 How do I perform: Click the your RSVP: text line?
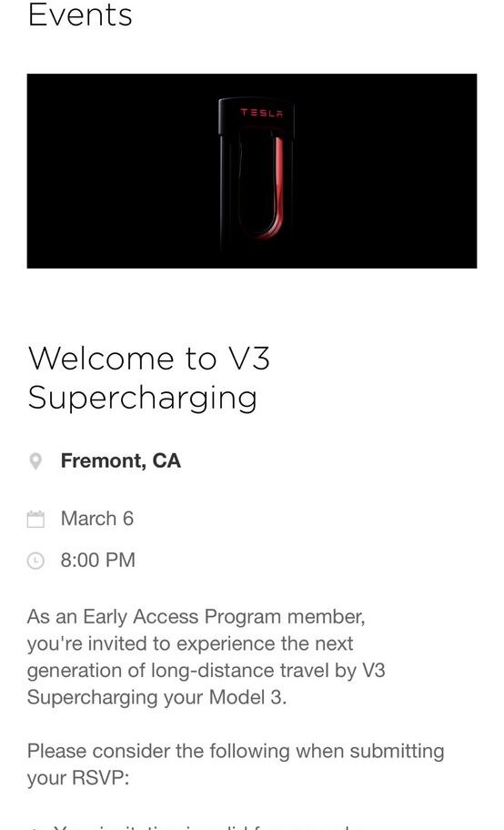78,777
